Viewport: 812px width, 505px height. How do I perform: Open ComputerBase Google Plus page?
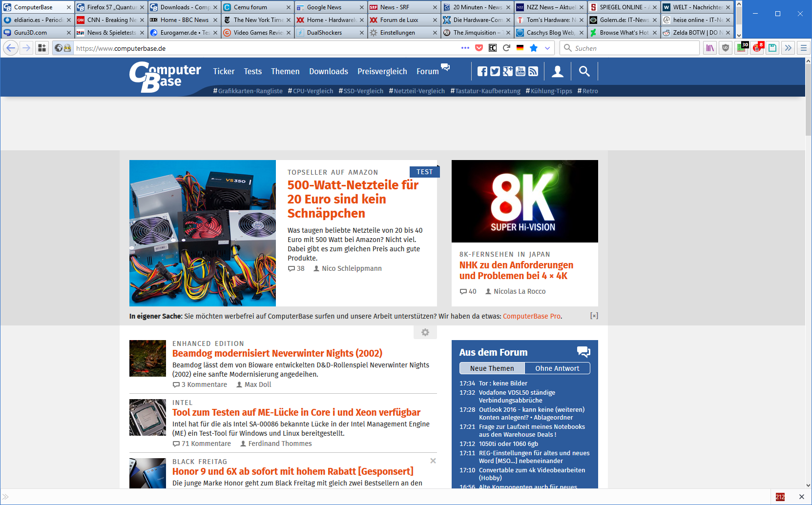coord(508,72)
